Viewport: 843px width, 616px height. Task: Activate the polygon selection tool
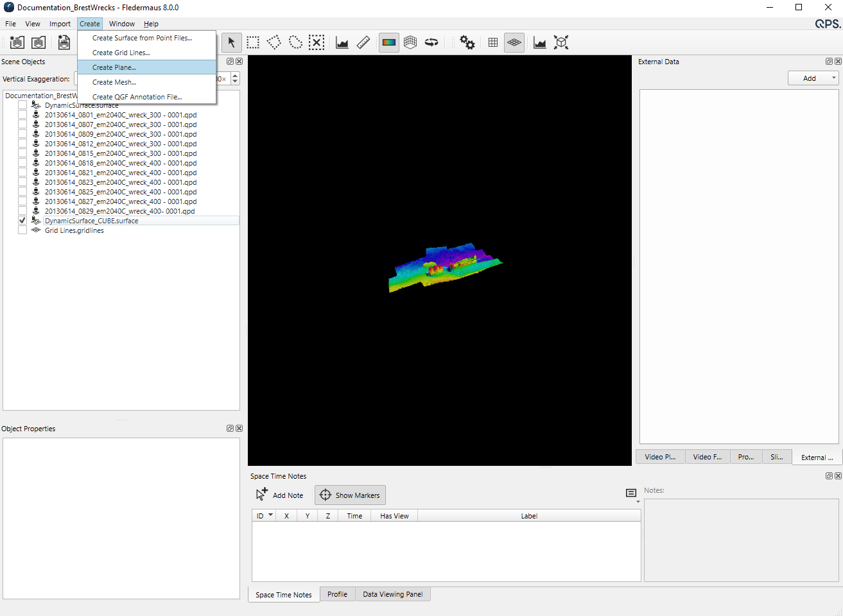(x=274, y=43)
